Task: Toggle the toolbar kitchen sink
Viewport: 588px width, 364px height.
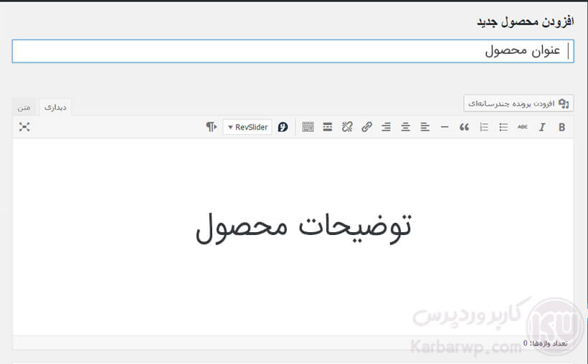Action: point(308,127)
